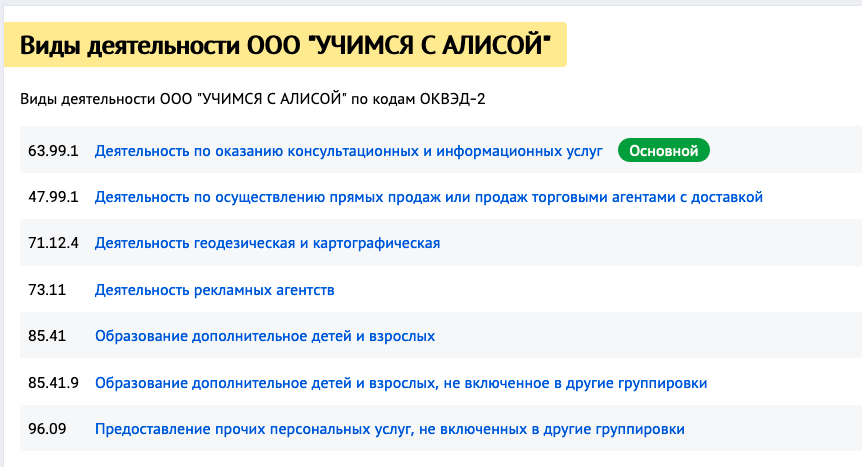Open 'Деятельность рекламных агентств' link
The image size is (862, 467).
214,290
